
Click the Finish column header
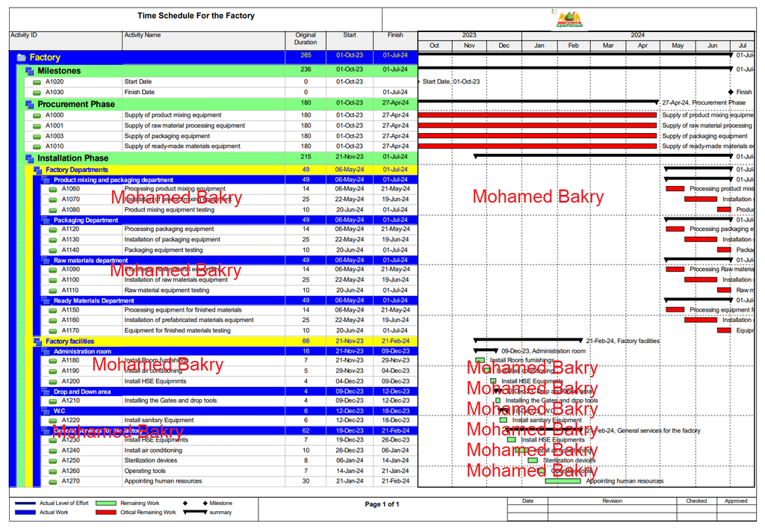(x=395, y=40)
